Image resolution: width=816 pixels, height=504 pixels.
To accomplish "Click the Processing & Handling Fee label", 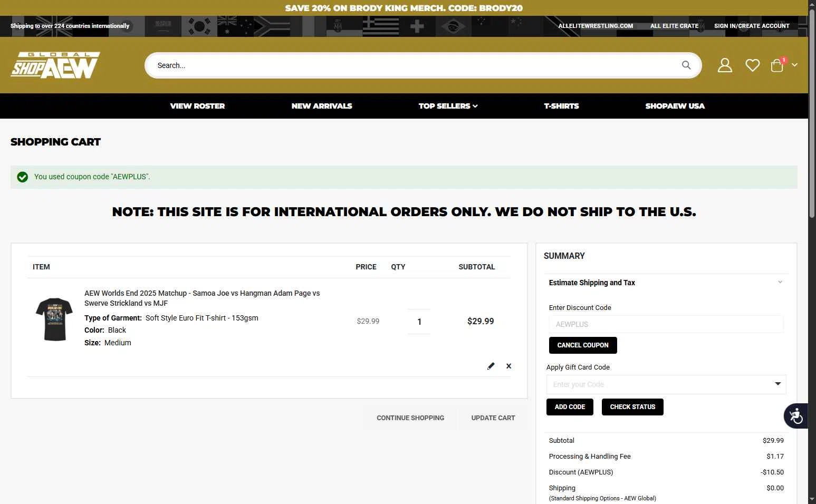I will pyautogui.click(x=590, y=457).
